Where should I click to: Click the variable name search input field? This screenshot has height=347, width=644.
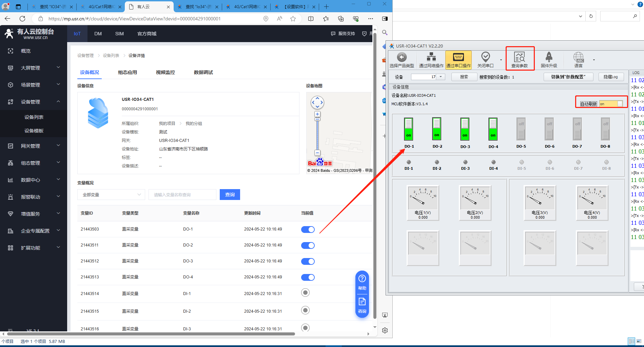point(182,195)
